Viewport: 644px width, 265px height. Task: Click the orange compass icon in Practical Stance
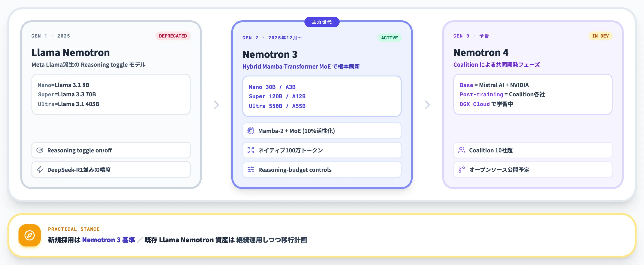[x=30, y=235]
